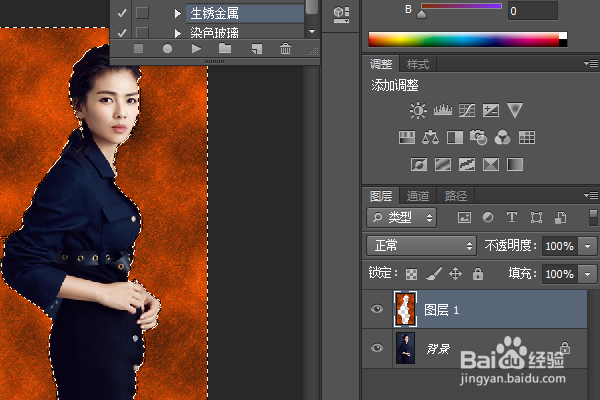Viewport: 600px width, 400px height.
Task: Filter layers by shape layers
Action: [536, 217]
